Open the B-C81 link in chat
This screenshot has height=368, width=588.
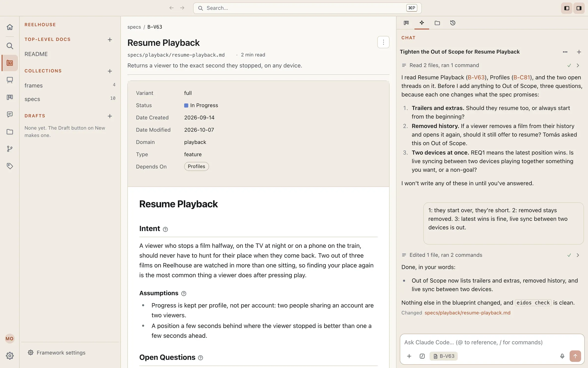pos(522,77)
